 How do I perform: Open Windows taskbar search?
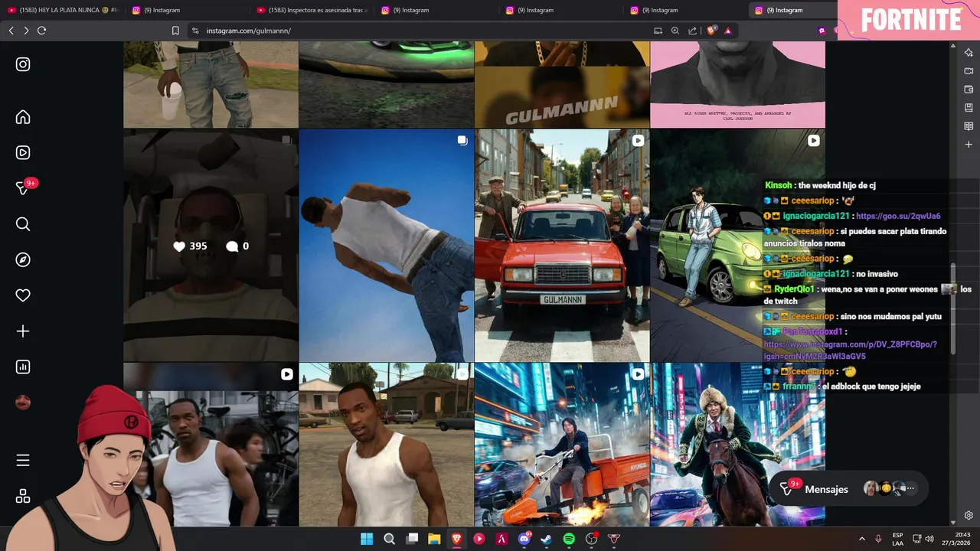click(389, 539)
